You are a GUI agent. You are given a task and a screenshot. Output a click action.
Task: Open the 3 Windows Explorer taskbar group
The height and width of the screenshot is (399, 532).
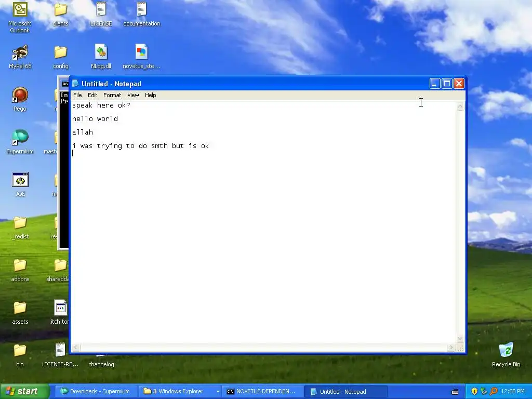pyautogui.click(x=180, y=392)
